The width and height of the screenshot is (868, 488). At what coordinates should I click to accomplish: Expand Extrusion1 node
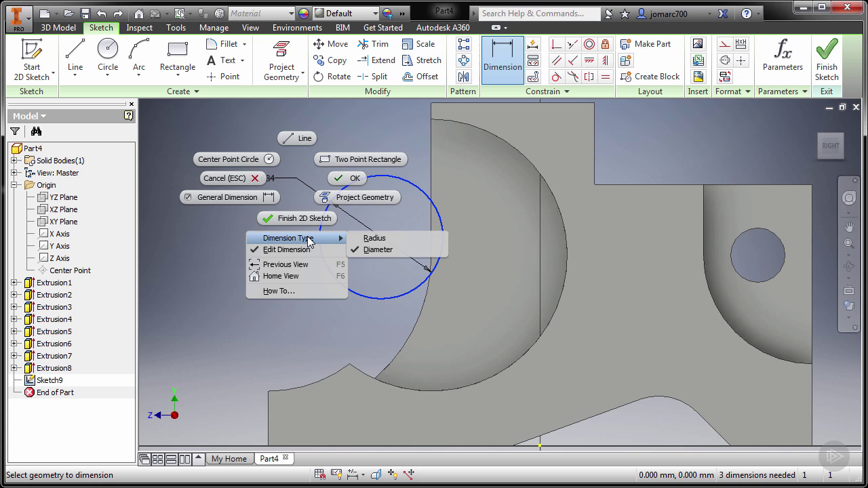click(14, 283)
